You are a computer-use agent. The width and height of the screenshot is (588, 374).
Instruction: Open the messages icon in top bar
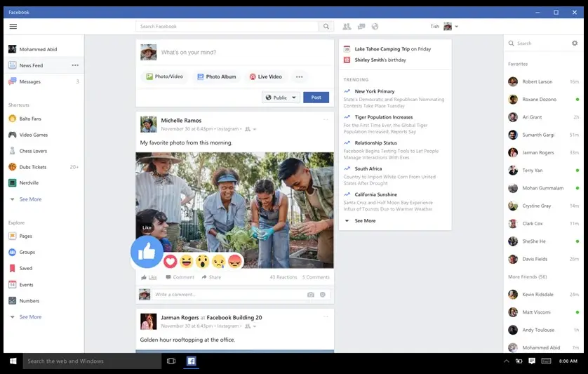pos(361,27)
